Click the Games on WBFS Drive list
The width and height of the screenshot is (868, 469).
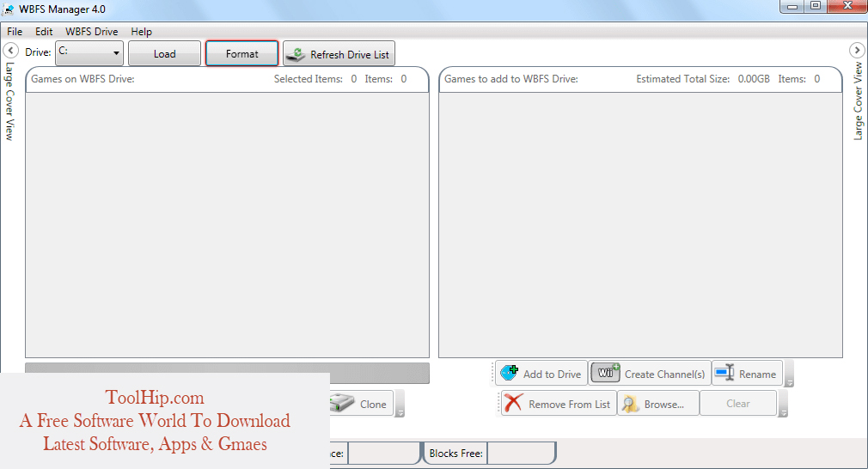pyautogui.click(x=227, y=224)
